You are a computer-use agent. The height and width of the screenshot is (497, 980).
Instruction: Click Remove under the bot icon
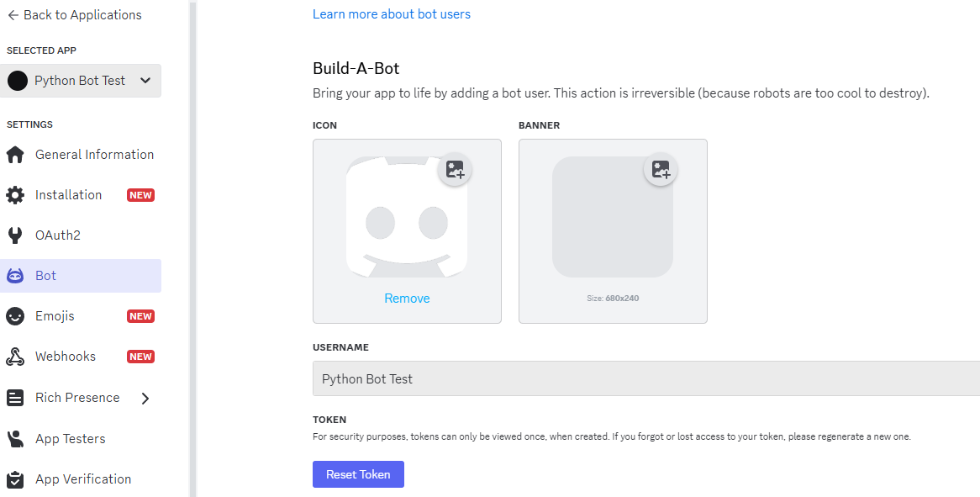[407, 299]
